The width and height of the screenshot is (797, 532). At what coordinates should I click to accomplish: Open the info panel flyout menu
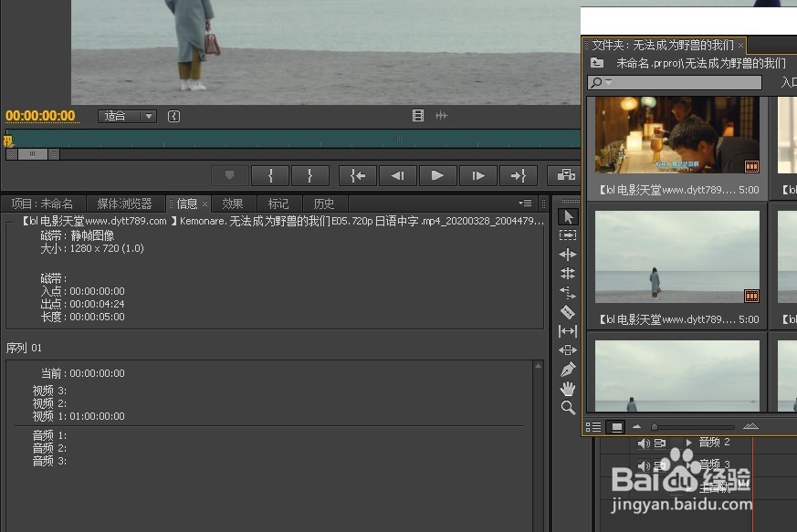point(525,203)
